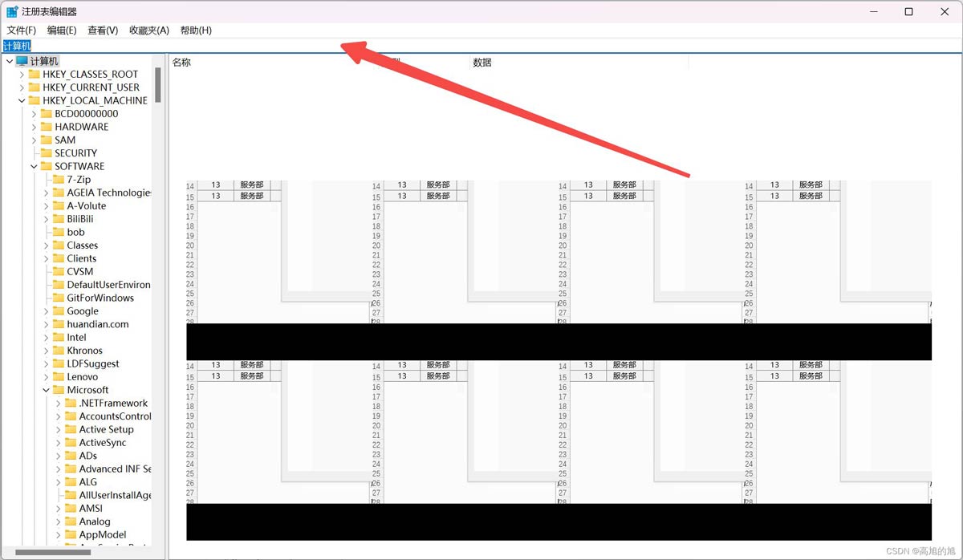
Task: Select the SOFTWARE key label
Action: pyautogui.click(x=79, y=167)
